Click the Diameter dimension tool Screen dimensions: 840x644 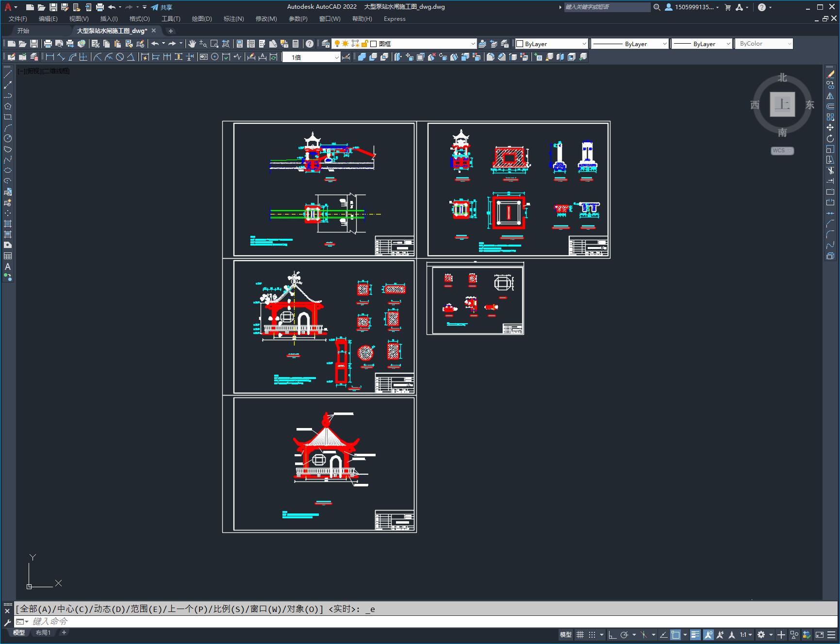tap(120, 57)
